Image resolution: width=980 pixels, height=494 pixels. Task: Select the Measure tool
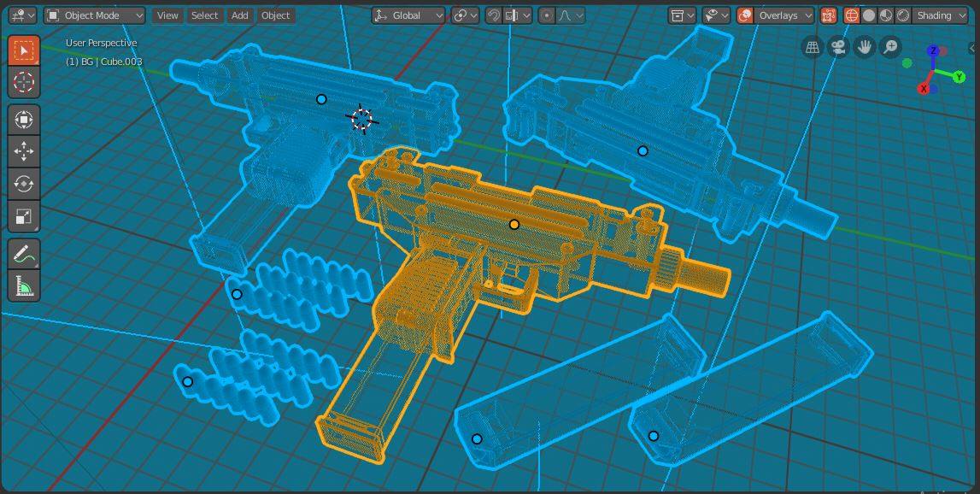pos(24,287)
